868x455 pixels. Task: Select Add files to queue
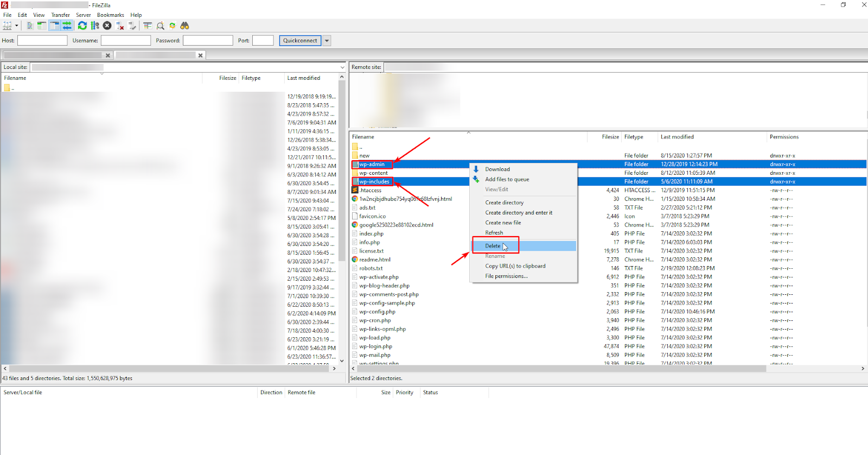point(524,179)
